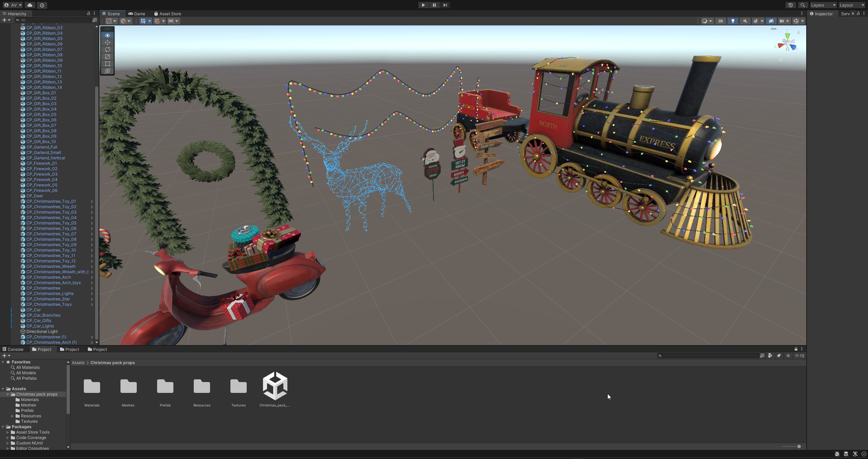Open the Layout dropdown
This screenshot has width=868, height=459.
(852, 5)
